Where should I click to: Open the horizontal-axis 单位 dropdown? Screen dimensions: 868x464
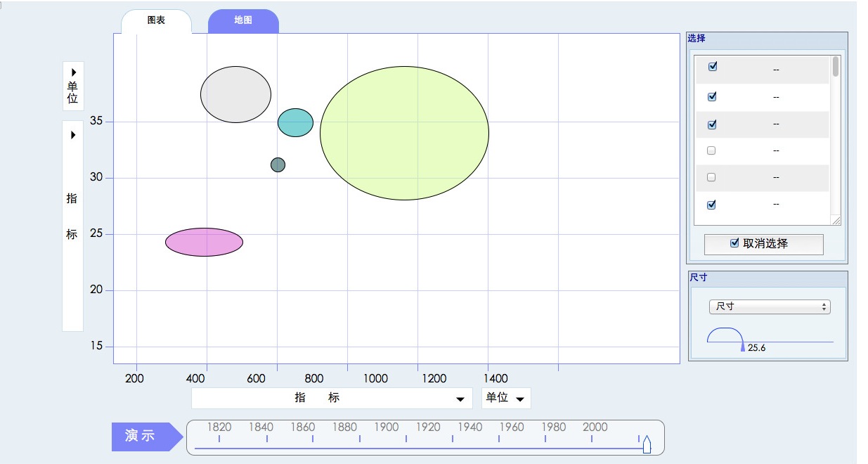coord(506,398)
